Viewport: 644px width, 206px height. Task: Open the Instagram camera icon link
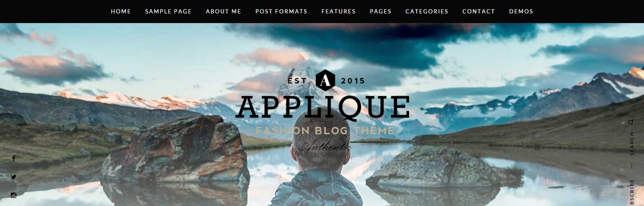(13, 195)
